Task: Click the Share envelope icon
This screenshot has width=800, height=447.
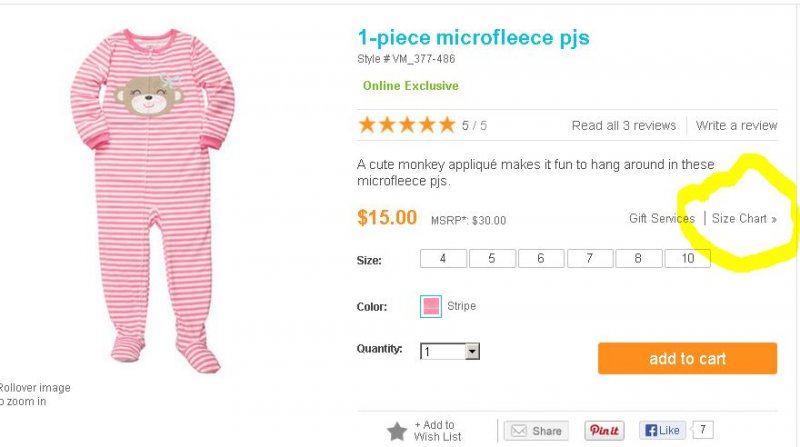Action: [518, 431]
